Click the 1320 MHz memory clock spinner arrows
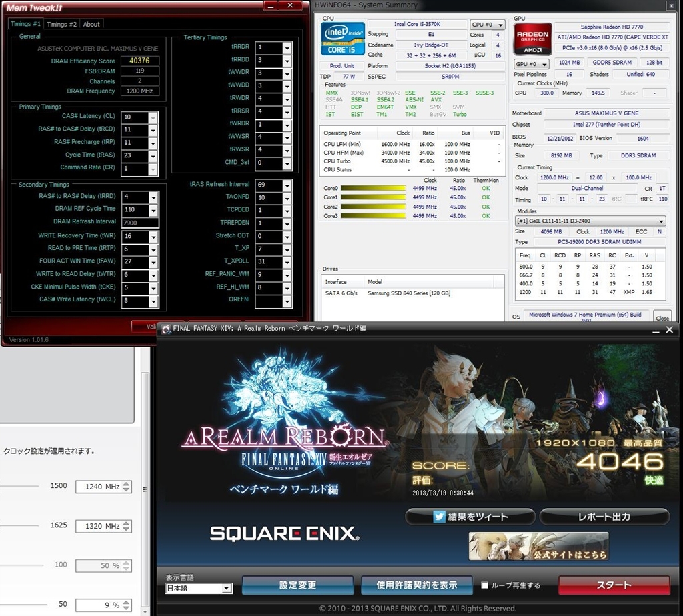This screenshot has height=616, width=683. pyautogui.click(x=127, y=526)
